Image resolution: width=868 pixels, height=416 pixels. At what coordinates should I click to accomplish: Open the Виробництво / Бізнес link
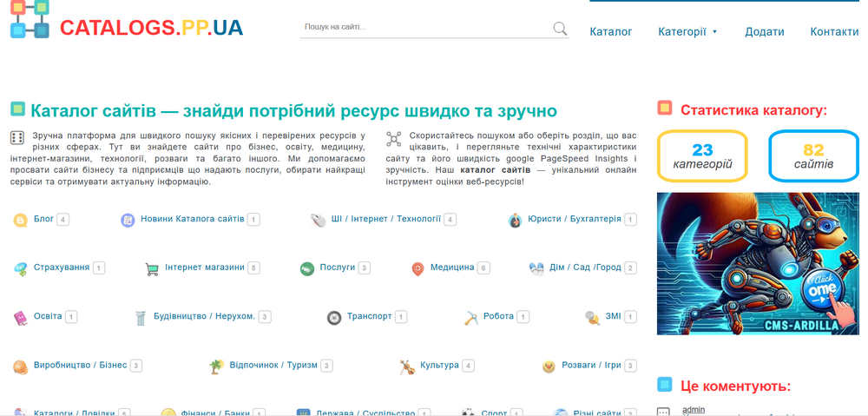coord(80,365)
